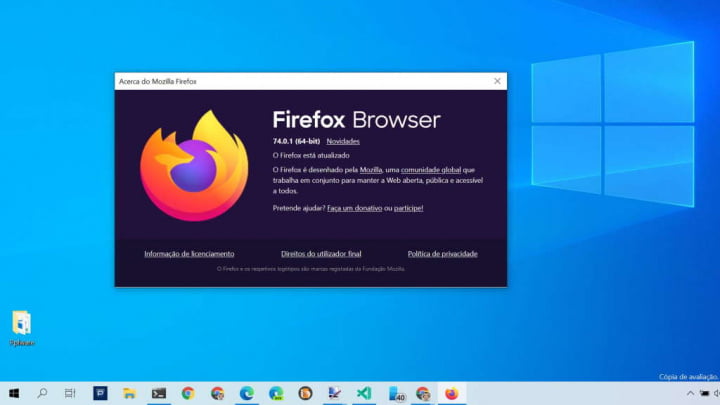The height and width of the screenshot is (405, 720).
Task: Follow the Mozilla link
Action: pyautogui.click(x=371, y=170)
